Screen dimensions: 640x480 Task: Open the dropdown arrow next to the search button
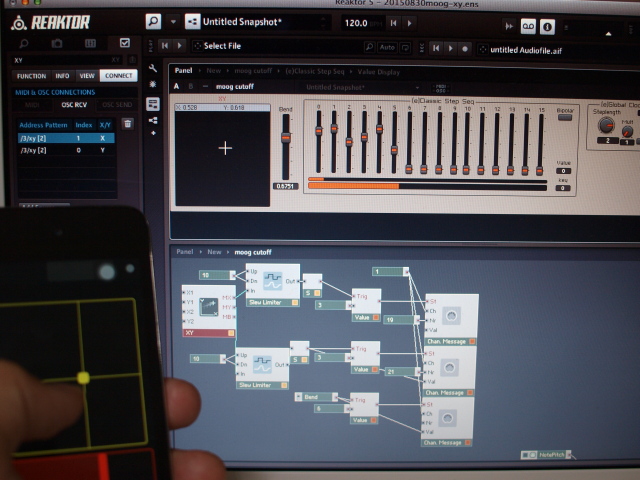(x=173, y=22)
